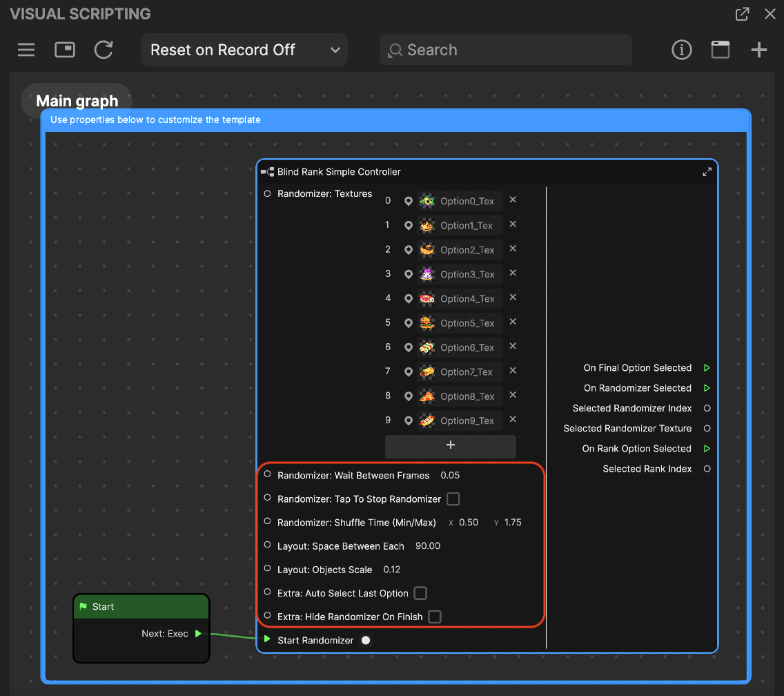Click the picture-in-picture panel icon

pos(65,50)
